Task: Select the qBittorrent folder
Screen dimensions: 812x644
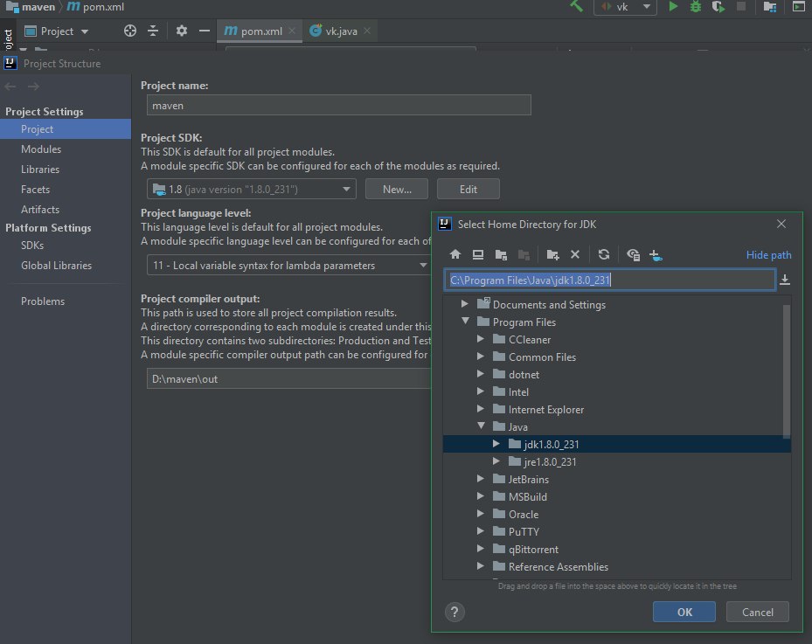Action: point(533,550)
